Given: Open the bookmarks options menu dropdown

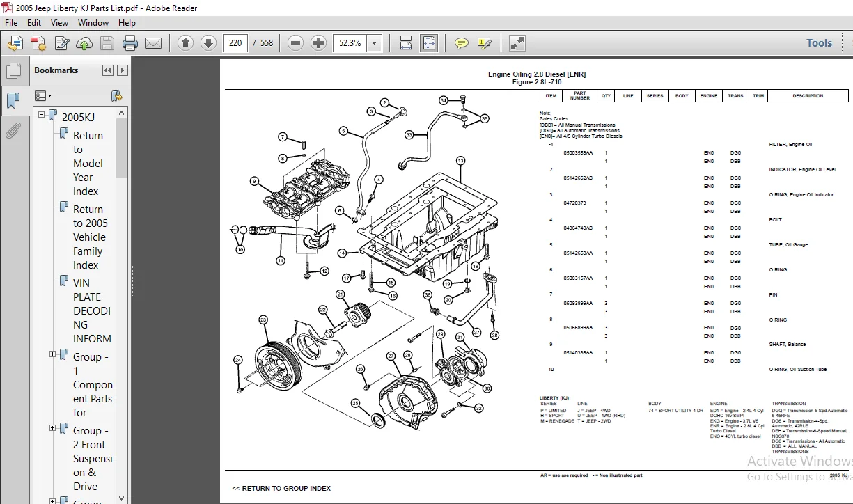Looking at the screenshot, I should point(43,96).
